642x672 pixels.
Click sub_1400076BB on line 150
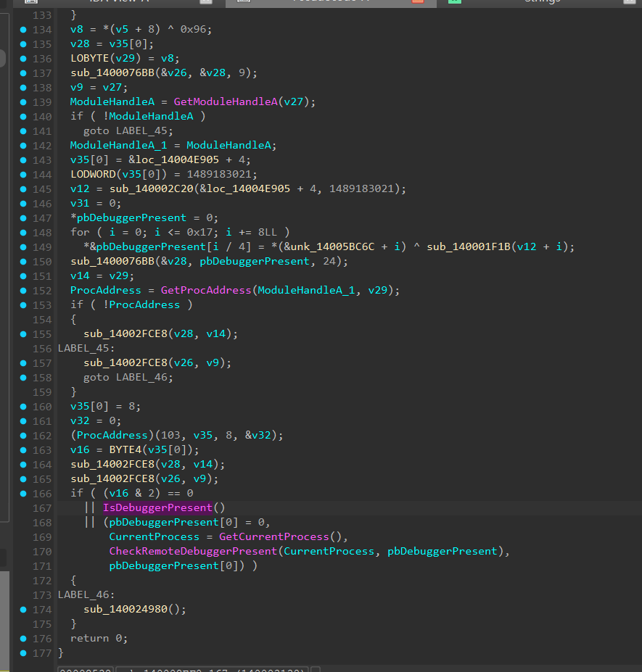[x=112, y=262]
